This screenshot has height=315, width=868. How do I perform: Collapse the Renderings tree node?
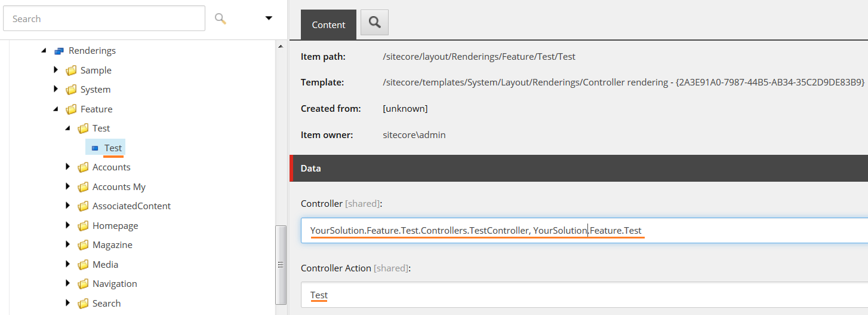(x=44, y=51)
